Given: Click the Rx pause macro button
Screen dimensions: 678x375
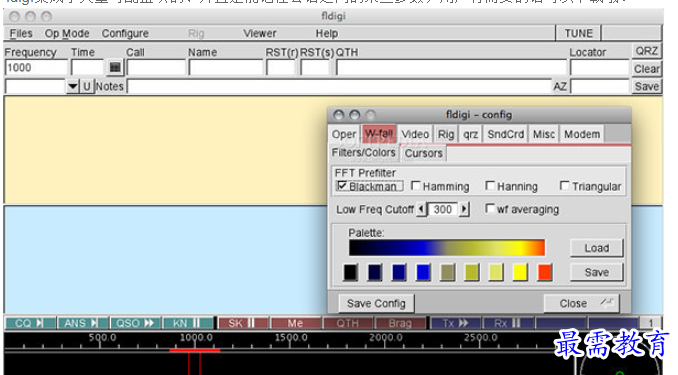Looking at the screenshot, I should click(508, 323).
